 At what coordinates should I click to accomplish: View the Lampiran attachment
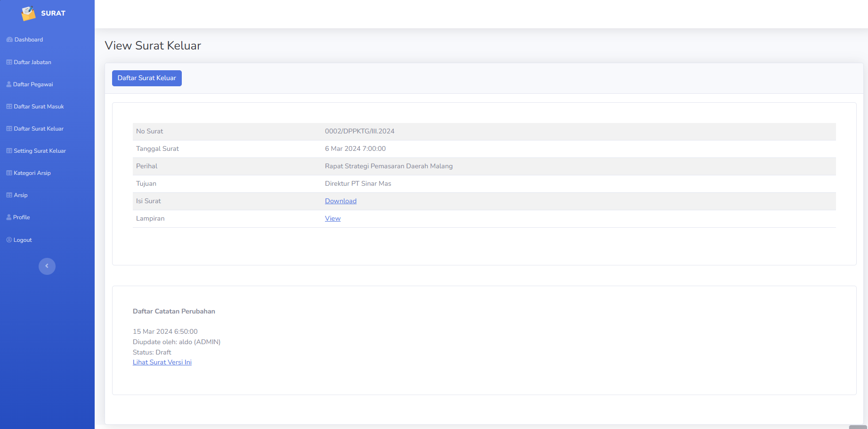coord(333,218)
